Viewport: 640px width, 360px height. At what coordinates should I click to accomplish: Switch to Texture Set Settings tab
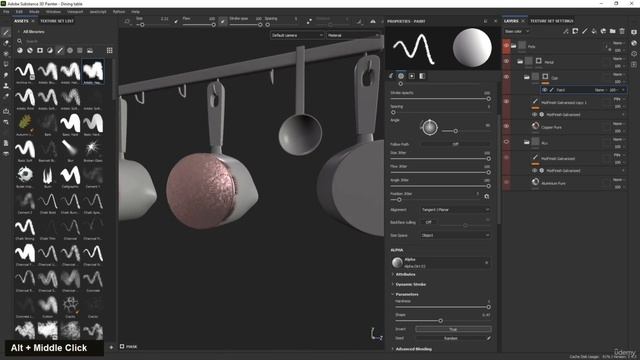pyautogui.click(x=551, y=21)
